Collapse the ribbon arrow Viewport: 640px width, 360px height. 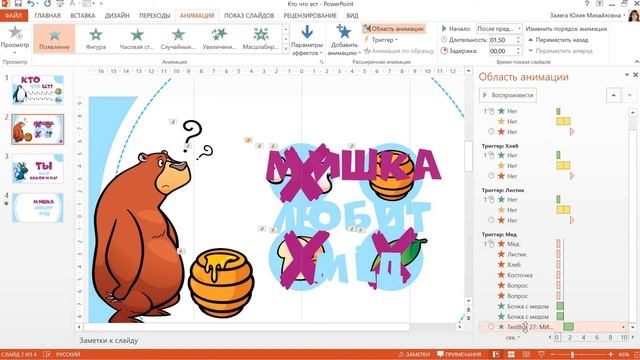click(636, 62)
